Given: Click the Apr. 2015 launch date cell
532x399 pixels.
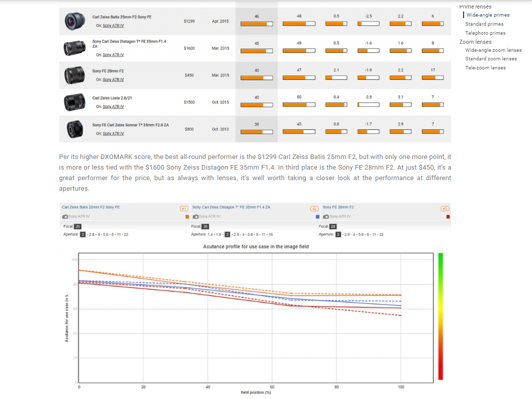Looking at the screenshot, I should [220, 21].
